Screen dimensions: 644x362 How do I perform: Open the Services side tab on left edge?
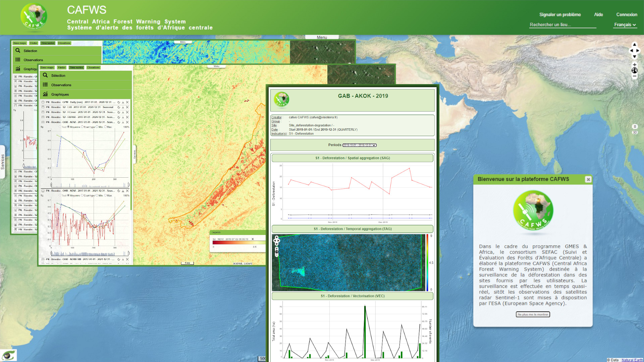(x=3, y=162)
